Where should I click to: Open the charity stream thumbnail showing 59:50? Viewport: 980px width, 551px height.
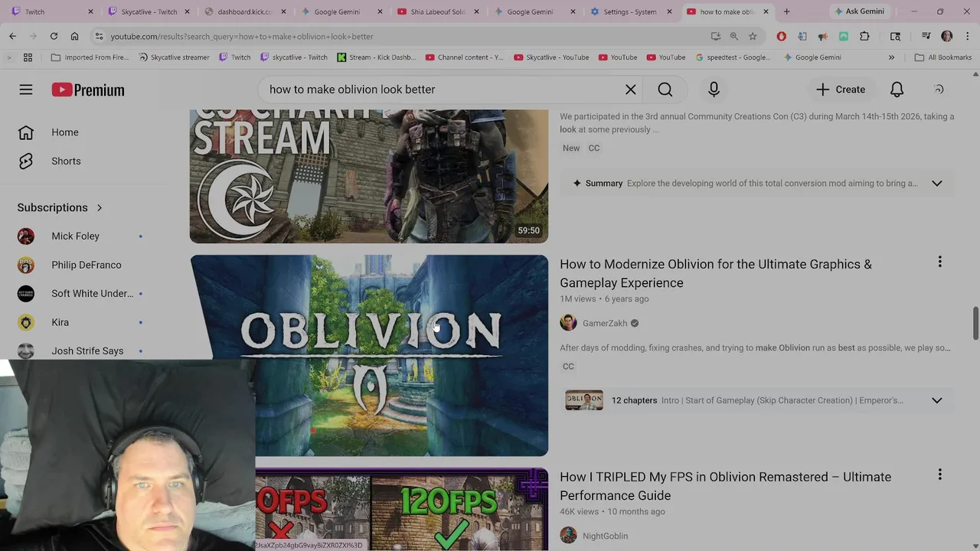(x=369, y=176)
